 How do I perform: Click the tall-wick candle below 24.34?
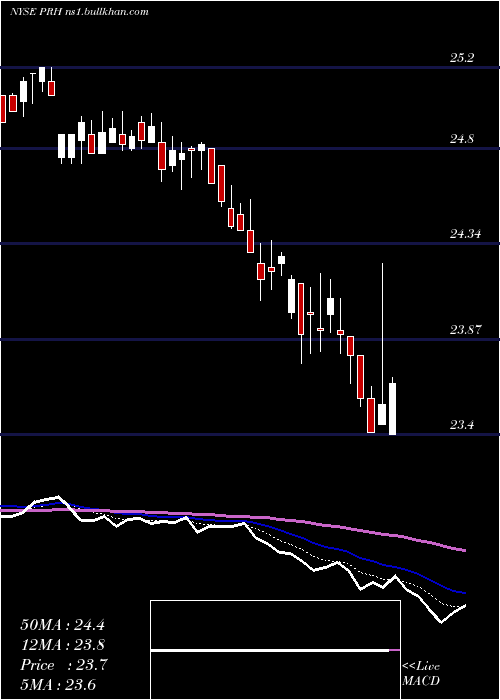point(382,344)
